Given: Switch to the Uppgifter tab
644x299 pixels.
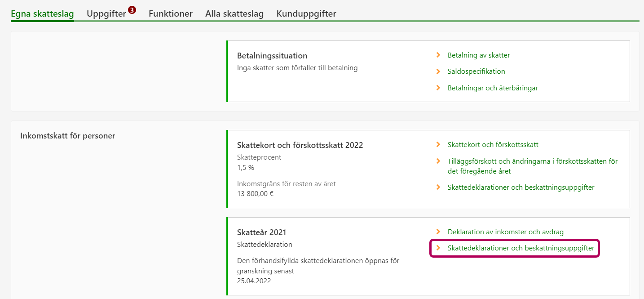Looking at the screenshot, I should 106,14.
